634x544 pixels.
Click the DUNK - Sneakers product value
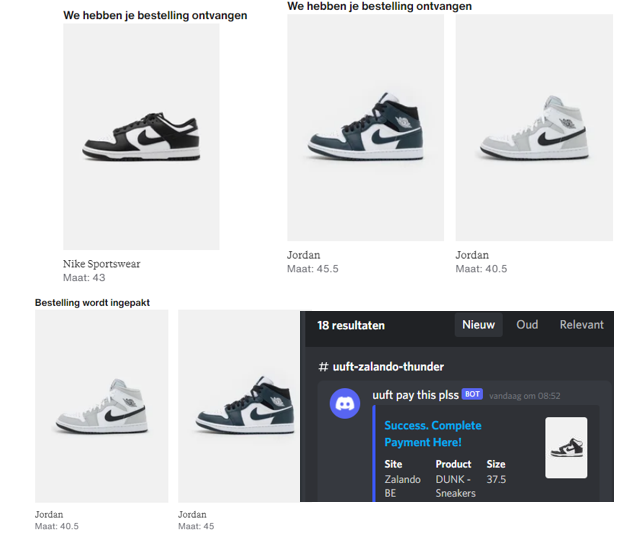[x=455, y=486]
